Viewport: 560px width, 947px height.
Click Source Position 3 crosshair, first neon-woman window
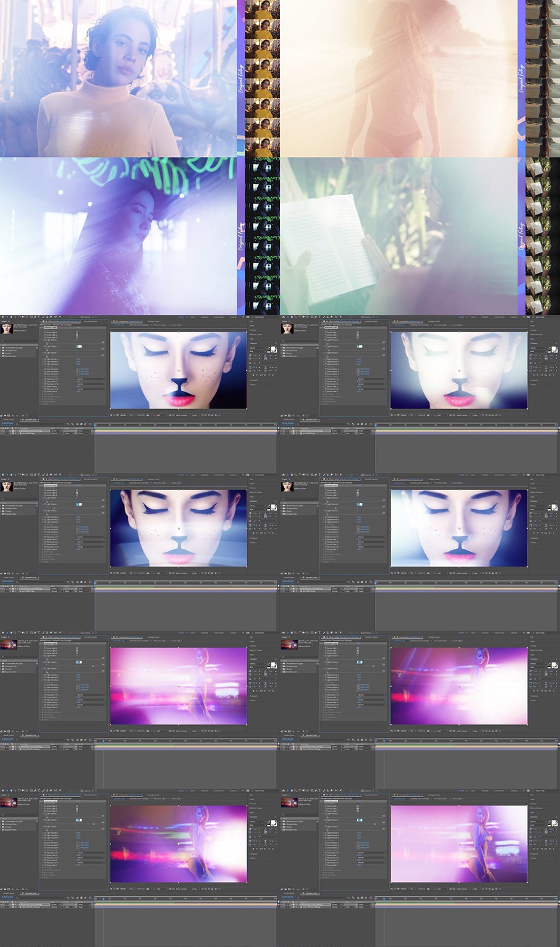78,690
